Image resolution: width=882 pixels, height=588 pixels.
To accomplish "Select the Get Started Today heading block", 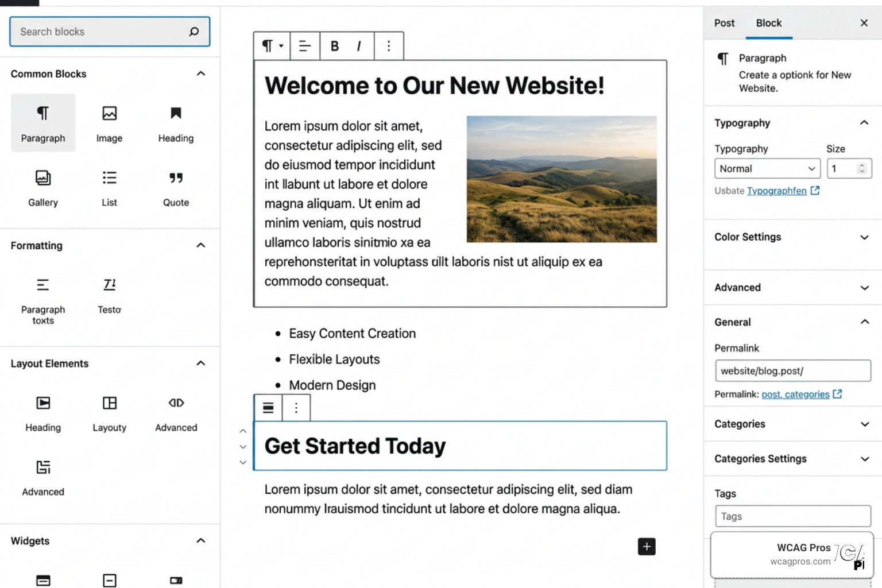I will pyautogui.click(x=460, y=446).
